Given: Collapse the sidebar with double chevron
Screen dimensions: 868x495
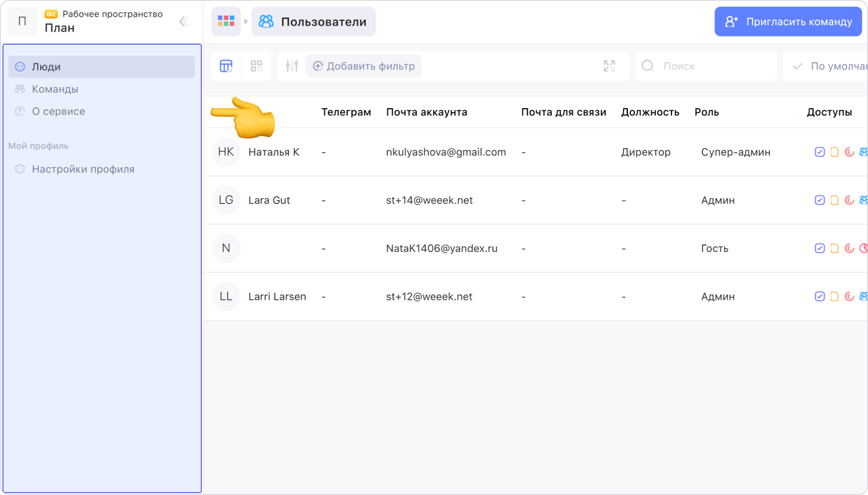Looking at the screenshot, I should pos(184,22).
